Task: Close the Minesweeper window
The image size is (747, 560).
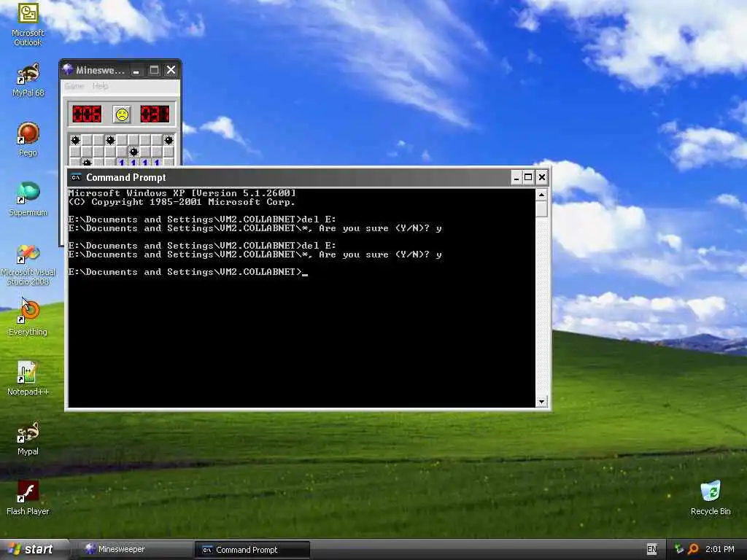Action: point(171,71)
